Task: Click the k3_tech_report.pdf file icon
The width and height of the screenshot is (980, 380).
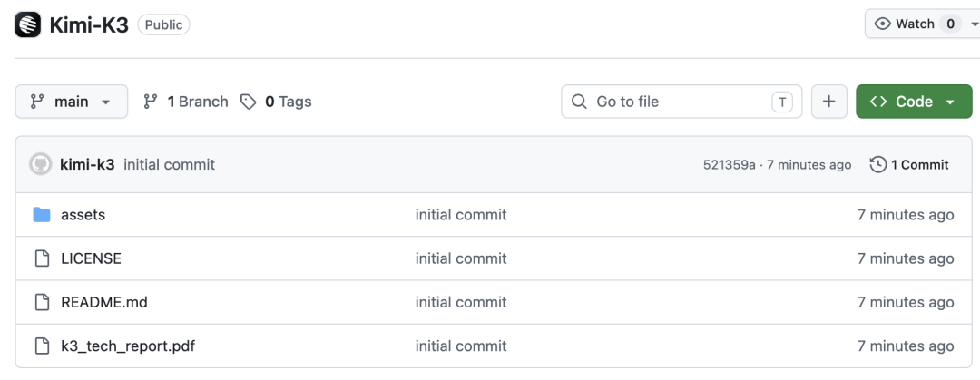Action: click(42, 346)
